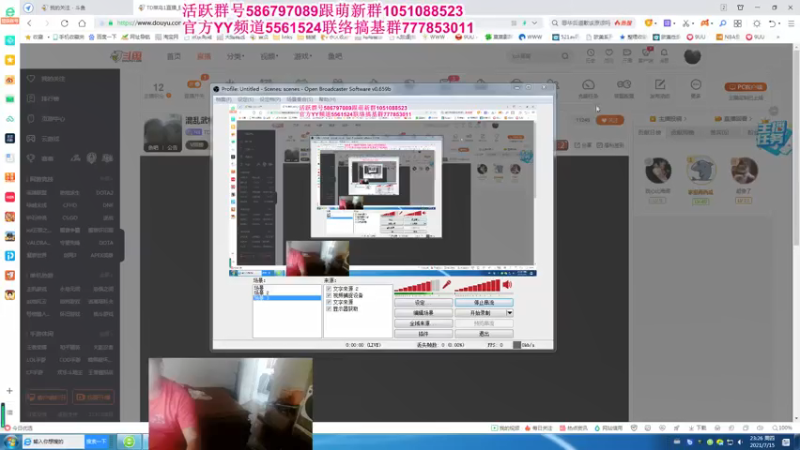800x450 pixels.
Task: Open the skin/shirt icon in browser title bar
Action: [x=740, y=7]
